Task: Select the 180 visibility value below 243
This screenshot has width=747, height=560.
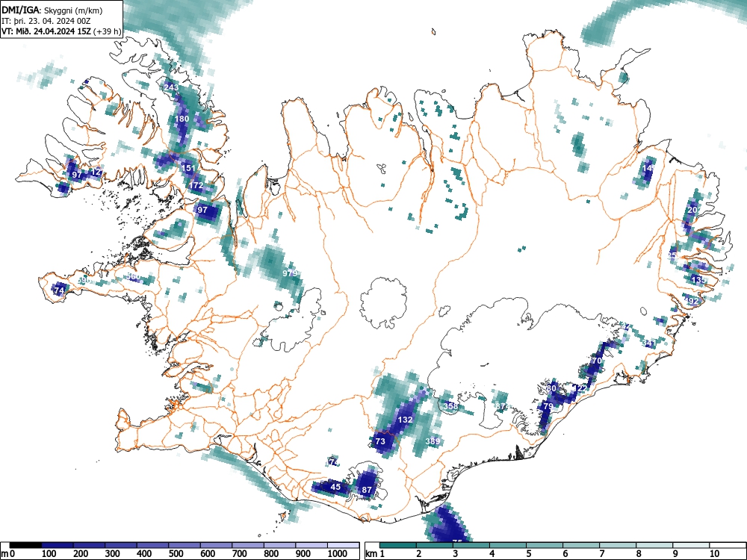Action: [x=182, y=119]
